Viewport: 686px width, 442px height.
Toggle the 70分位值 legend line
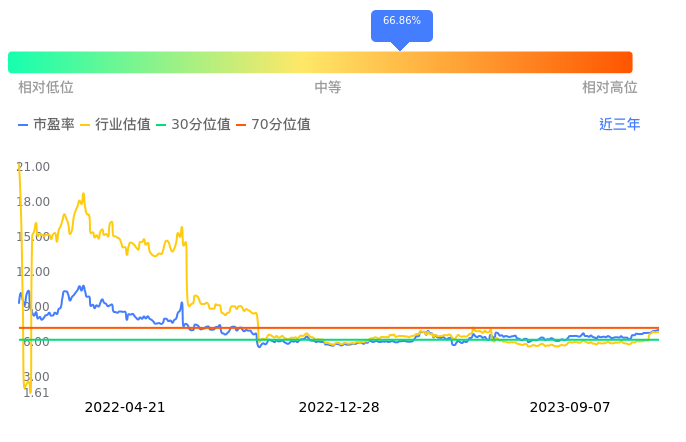click(x=273, y=125)
